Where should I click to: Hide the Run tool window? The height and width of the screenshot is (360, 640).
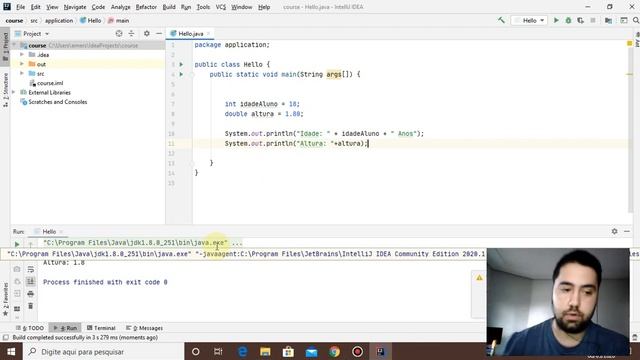pyautogui.click(x=627, y=231)
